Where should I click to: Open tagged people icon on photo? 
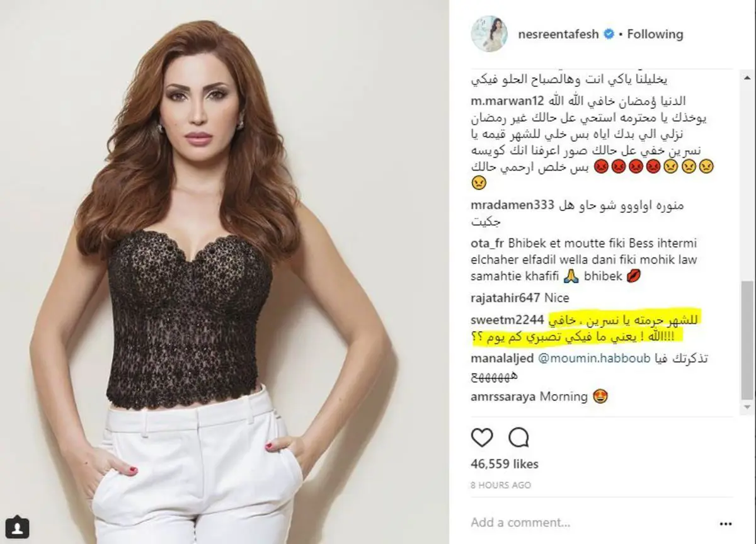(x=20, y=524)
